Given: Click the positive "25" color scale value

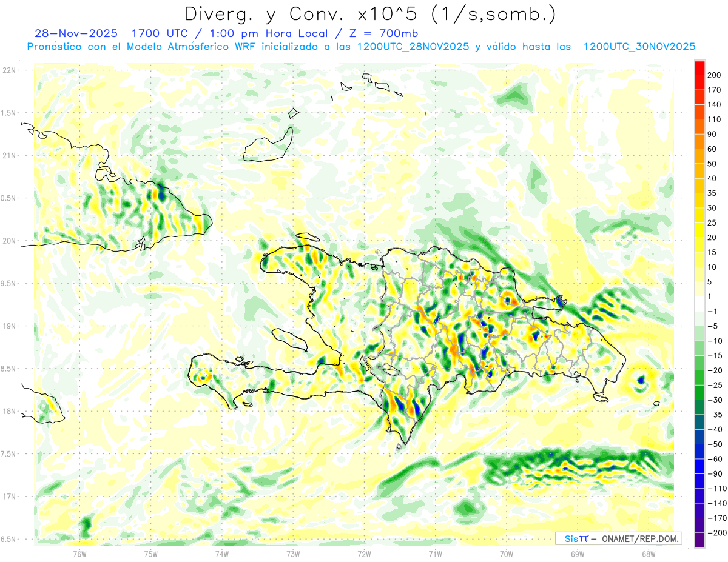Looking at the screenshot, I should click(x=712, y=222).
